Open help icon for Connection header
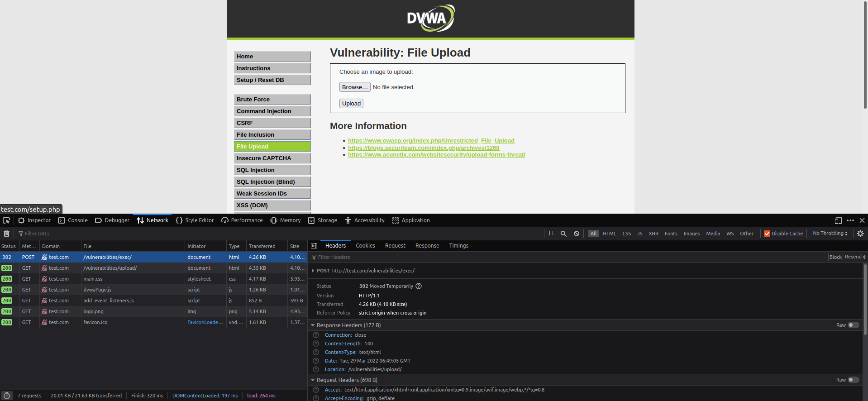Viewport: 868px width, 401px height. (316, 335)
